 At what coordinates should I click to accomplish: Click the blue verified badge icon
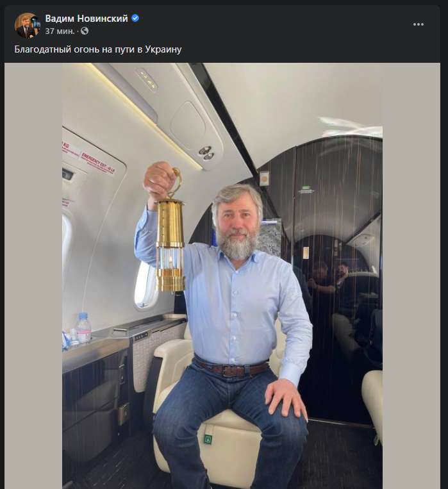135,19
